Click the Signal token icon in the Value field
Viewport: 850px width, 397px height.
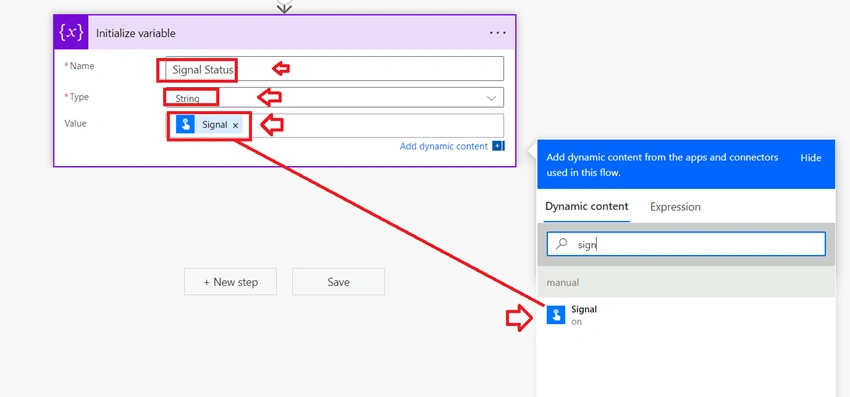tap(185, 125)
